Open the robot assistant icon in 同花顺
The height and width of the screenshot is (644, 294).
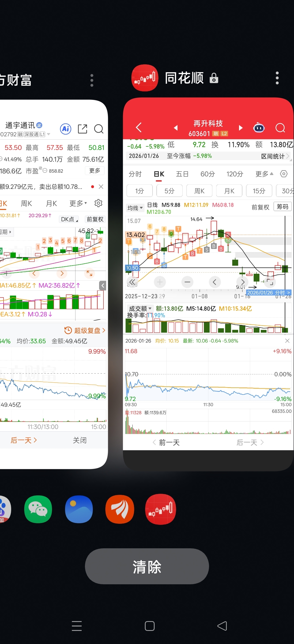(x=259, y=128)
